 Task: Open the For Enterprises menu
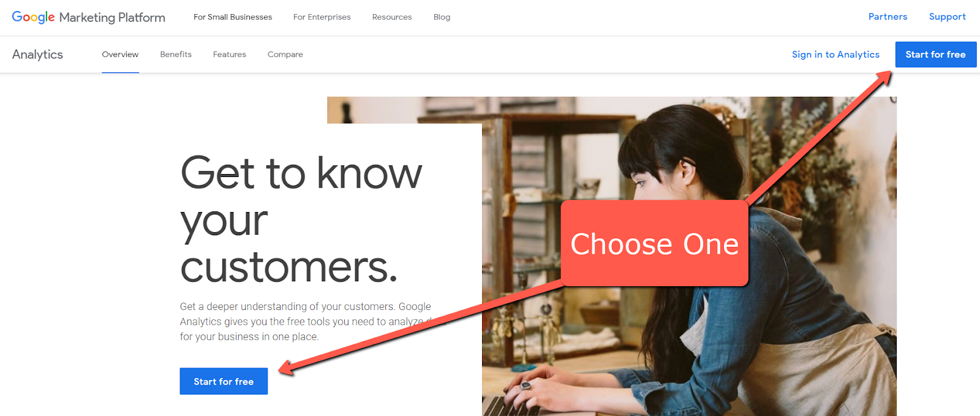point(322,17)
